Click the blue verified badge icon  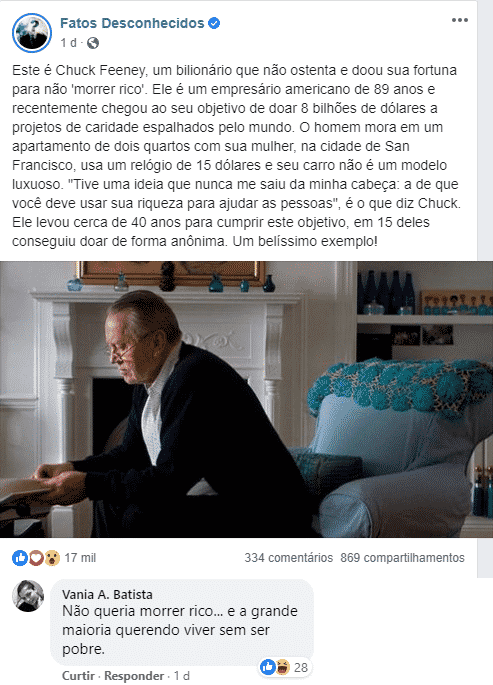(214, 23)
